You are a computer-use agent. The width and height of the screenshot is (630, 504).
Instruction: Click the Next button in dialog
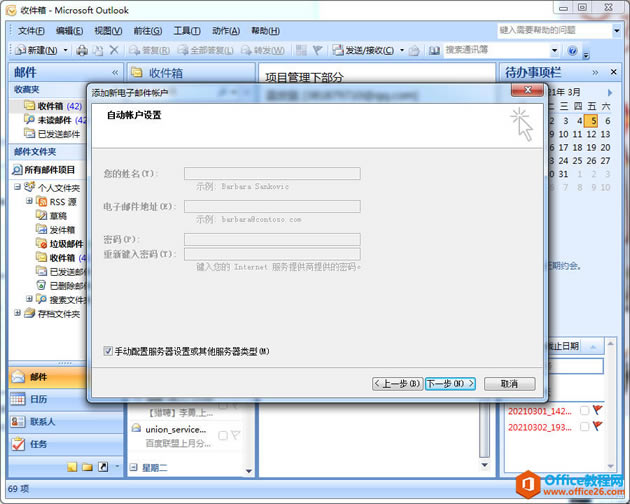tap(450, 384)
